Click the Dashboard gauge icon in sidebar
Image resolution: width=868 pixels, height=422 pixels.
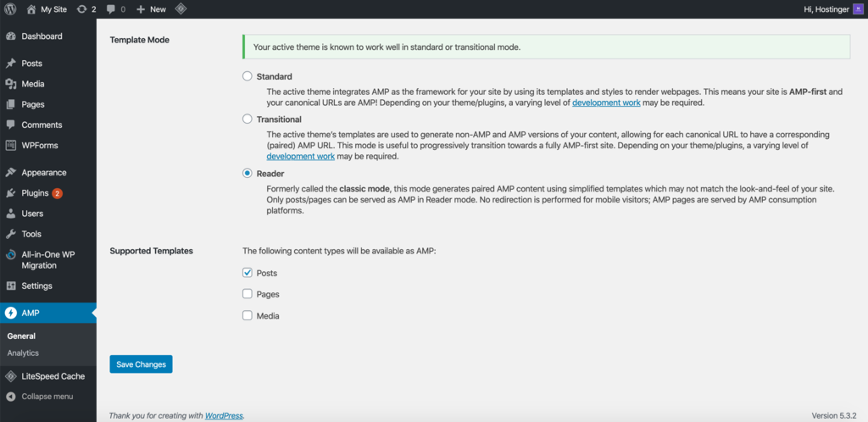pyautogui.click(x=10, y=36)
